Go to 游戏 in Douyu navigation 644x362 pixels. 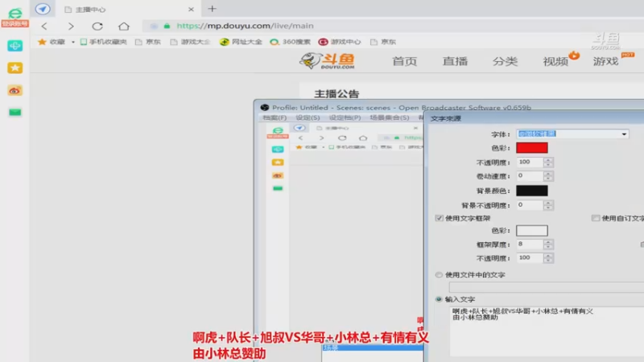point(605,62)
